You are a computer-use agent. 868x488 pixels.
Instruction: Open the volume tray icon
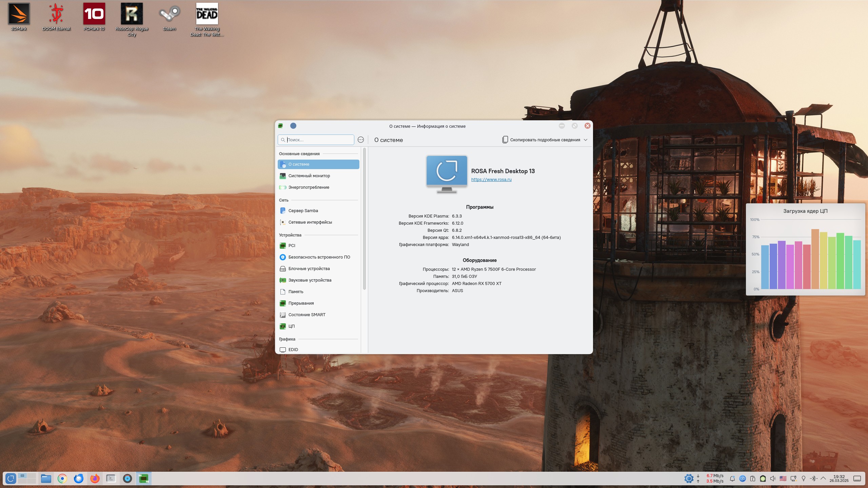coord(773,479)
